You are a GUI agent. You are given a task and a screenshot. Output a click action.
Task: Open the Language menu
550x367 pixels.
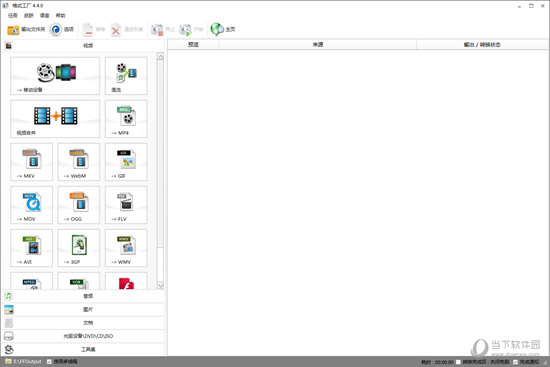[x=45, y=15]
